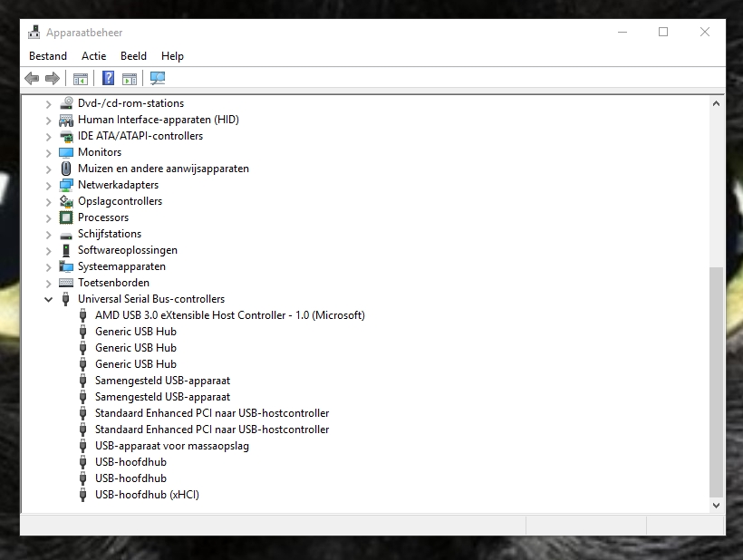
Task: Select the Toetsenborden label
Action: 114,283
